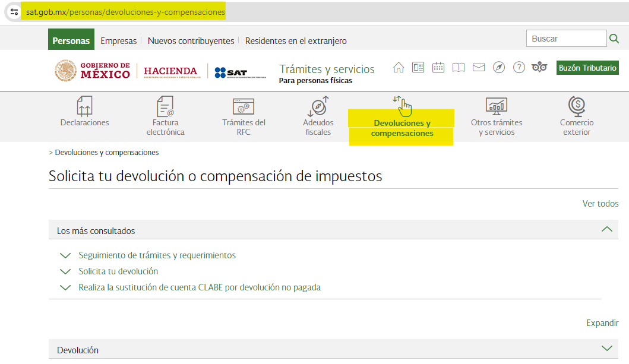Viewport: 629px width, 364px height.
Task: Expand the "Devolución" section
Action: click(x=606, y=349)
